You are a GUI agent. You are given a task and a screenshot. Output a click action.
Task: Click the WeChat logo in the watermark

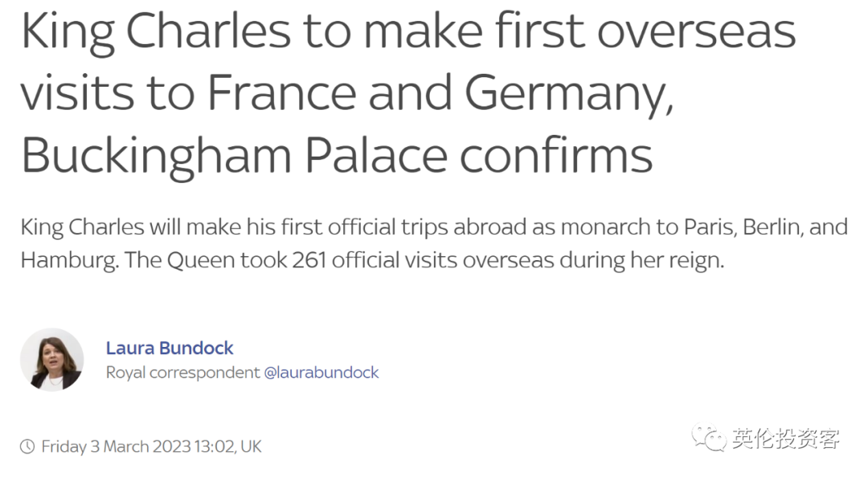click(709, 437)
